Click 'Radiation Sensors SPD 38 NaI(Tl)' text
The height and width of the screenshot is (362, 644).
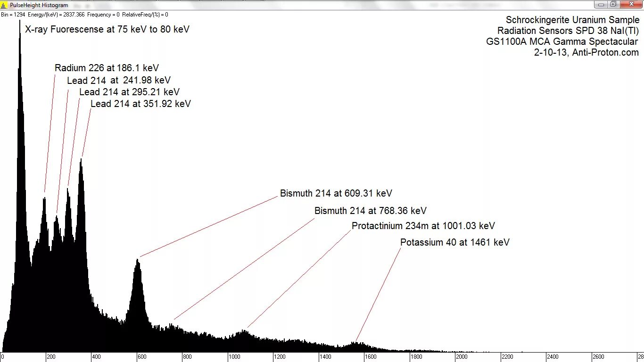click(x=568, y=31)
